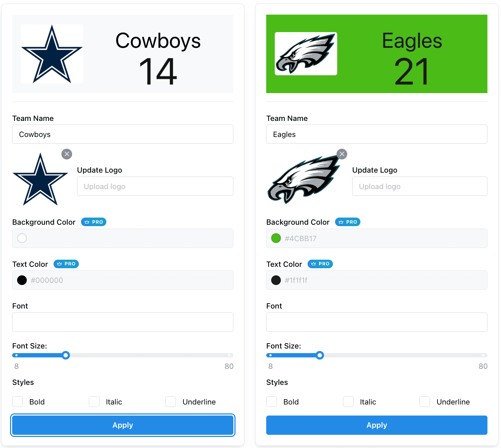Image resolution: width=501 pixels, height=448 pixels.
Task: Click the eagle head in the green preview banner
Action: tap(305, 54)
